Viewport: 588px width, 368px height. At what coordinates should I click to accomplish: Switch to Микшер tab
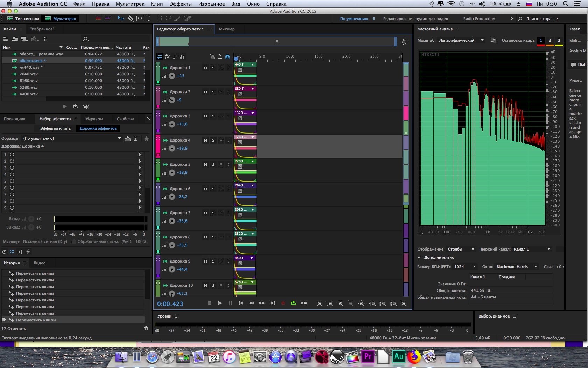point(227,29)
